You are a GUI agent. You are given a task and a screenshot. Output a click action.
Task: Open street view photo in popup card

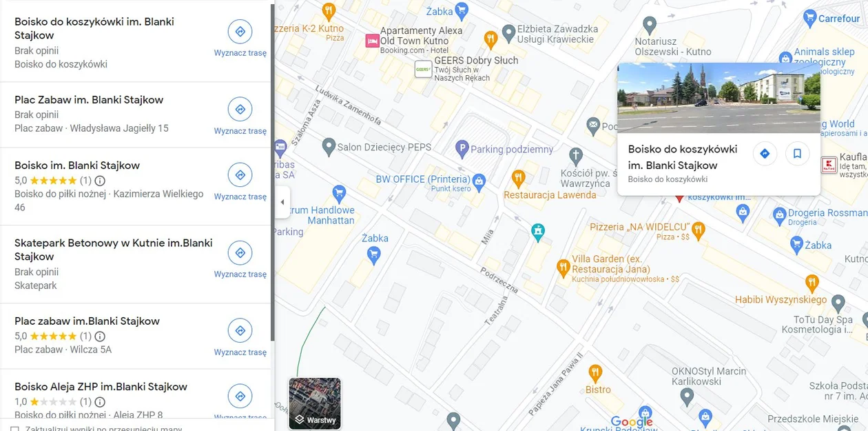point(719,98)
